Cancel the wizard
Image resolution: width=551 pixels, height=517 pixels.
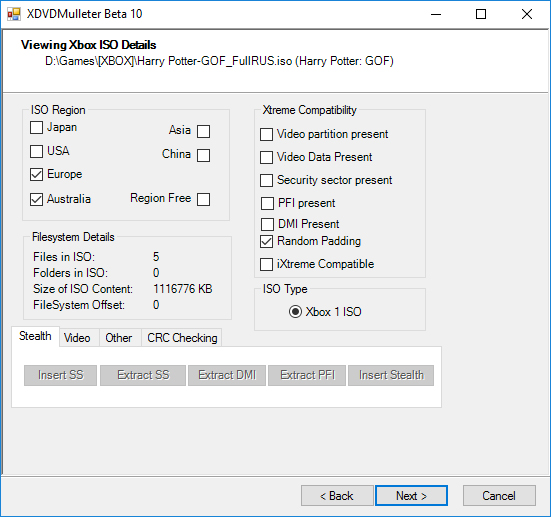pos(499,496)
